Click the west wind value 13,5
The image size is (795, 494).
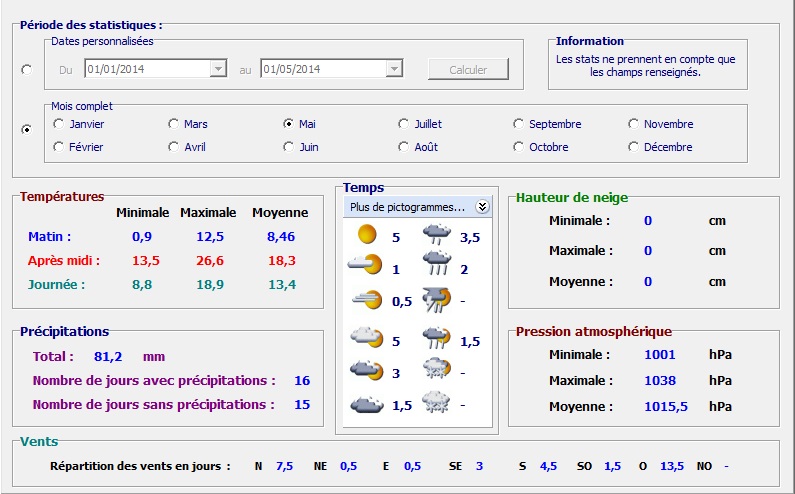[672, 466]
